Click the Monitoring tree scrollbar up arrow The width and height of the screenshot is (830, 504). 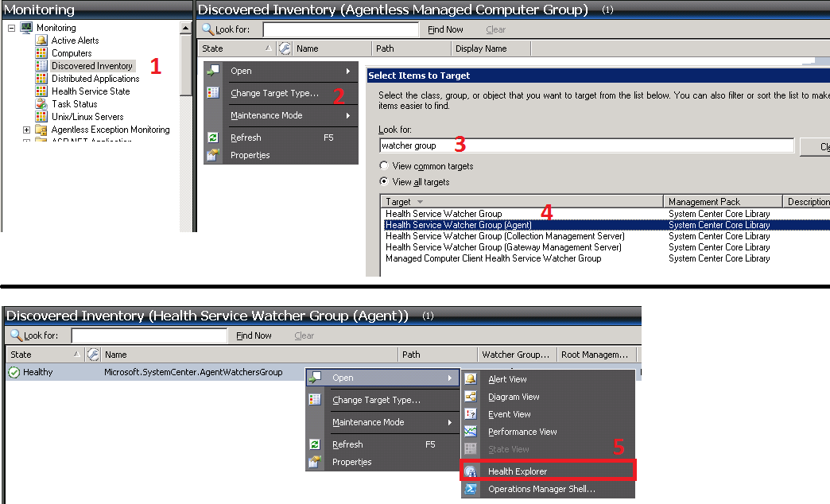185,28
